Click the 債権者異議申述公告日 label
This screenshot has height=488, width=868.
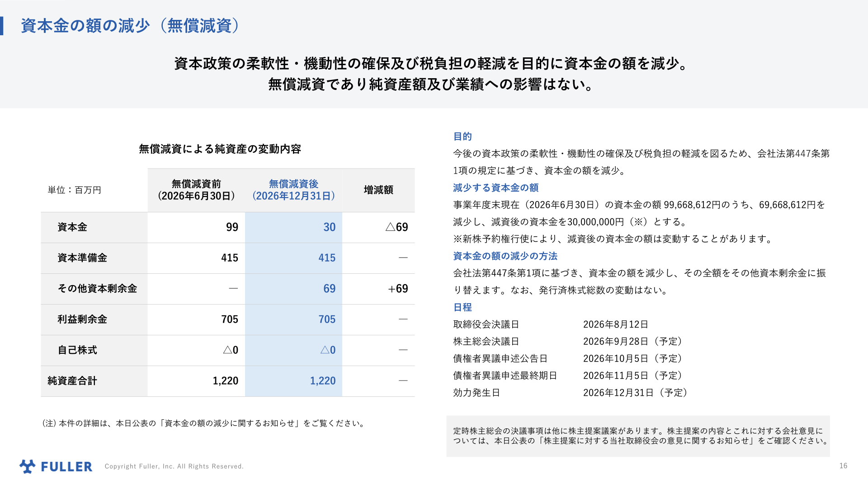click(x=500, y=359)
